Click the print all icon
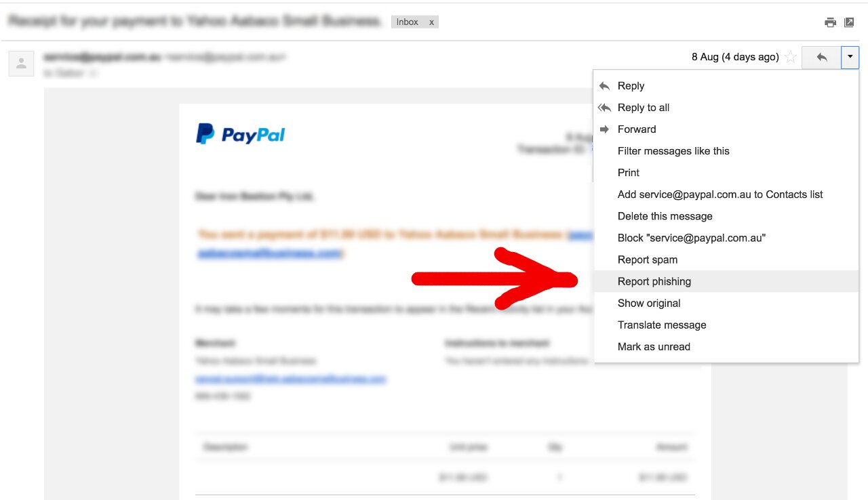 coord(830,22)
